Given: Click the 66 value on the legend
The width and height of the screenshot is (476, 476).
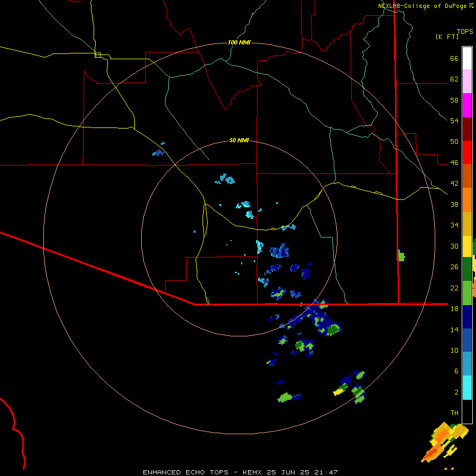Looking at the screenshot, I should click(x=454, y=59).
